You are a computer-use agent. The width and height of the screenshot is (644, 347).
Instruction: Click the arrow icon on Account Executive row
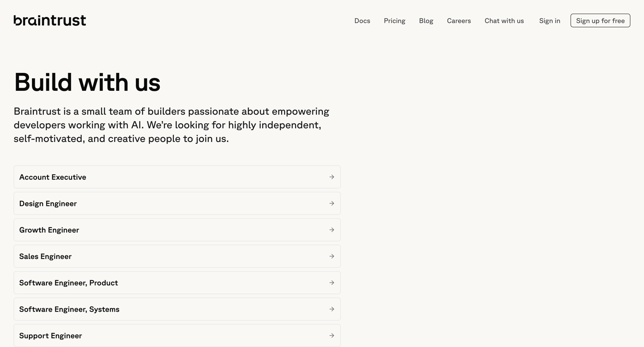click(x=332, y=177)
